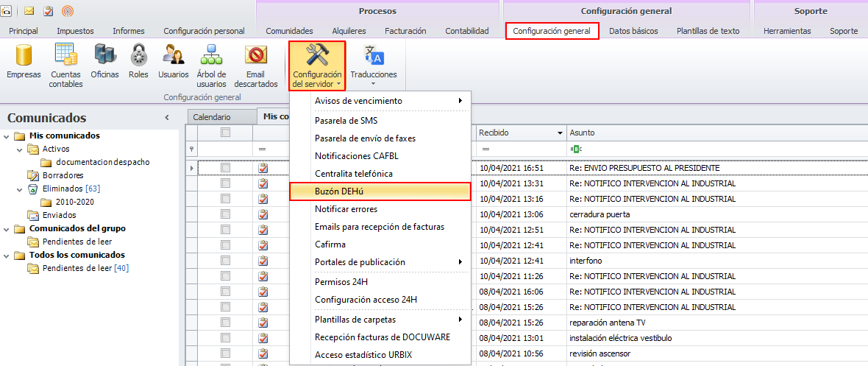Check the cerradura puerta row checkbox
868x366 pixels.
[225, 214]
